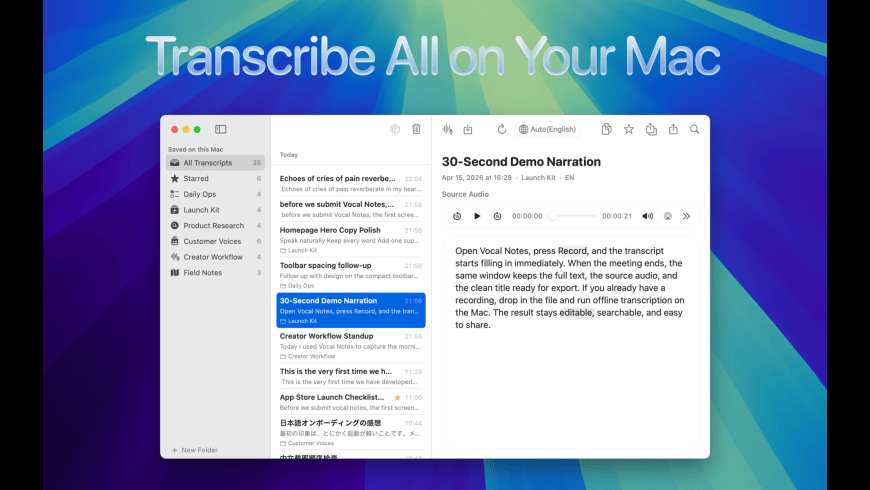This screenshot has height=490, width=870.
Task: Click the All Transcripts tray icon
Action: click(x=175, y=163)
